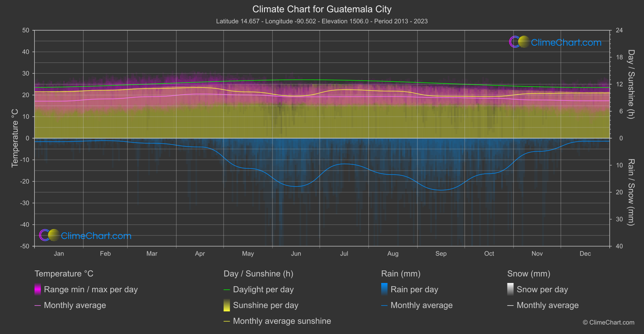The image size is (644, 334).
Task: Click the Temperature °C legend heading
Action: pos(64,274)
